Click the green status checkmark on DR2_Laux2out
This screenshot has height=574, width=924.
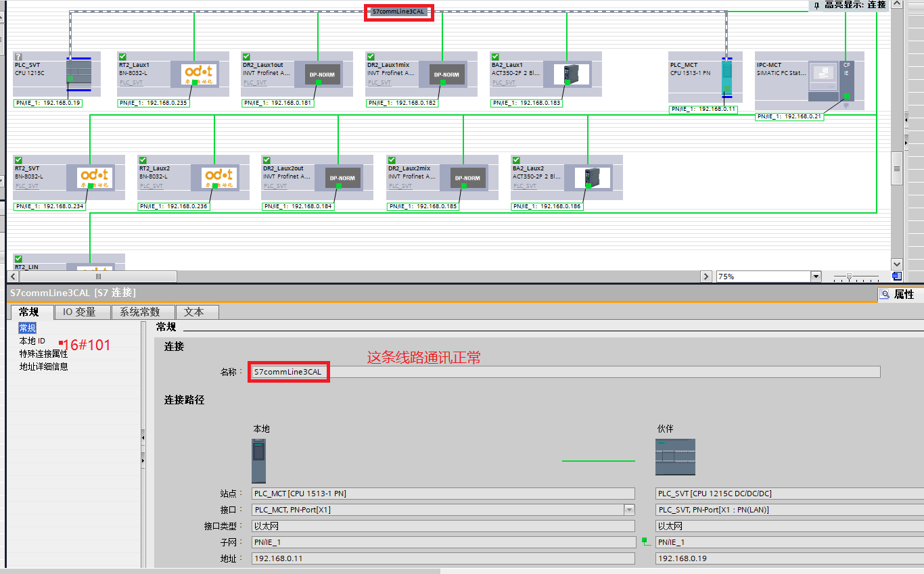coord(267,160)
